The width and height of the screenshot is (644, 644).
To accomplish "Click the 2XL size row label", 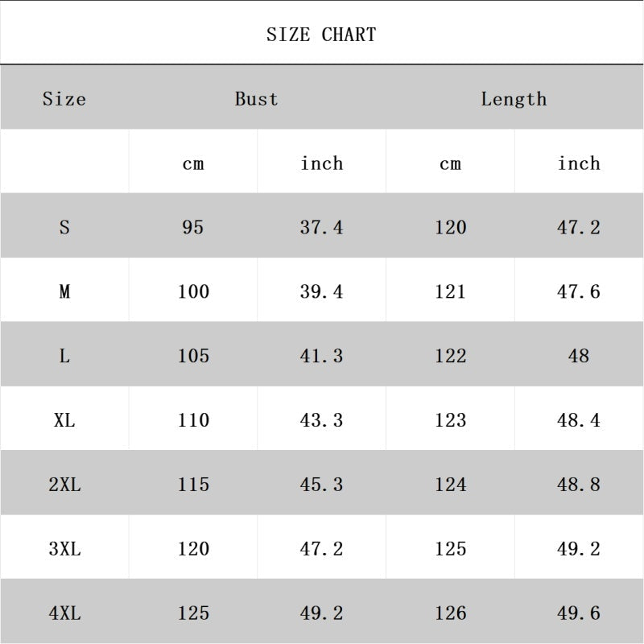I will (x=64, y=485).
